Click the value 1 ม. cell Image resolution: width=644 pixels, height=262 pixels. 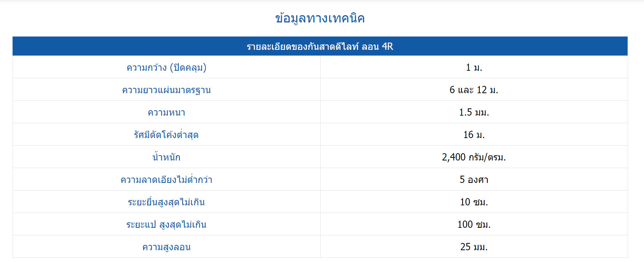point(474,68)
